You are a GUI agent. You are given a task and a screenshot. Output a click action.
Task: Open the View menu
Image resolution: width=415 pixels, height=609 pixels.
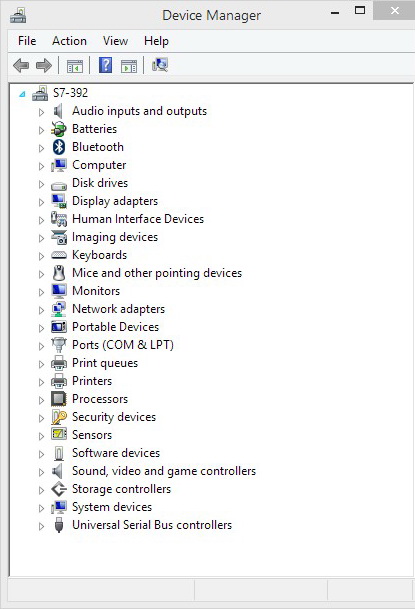[115, 41]
